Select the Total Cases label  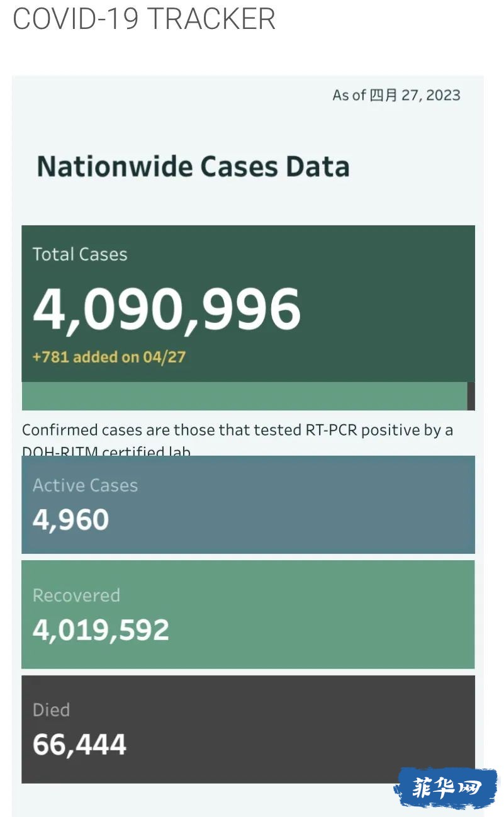(80, 254)
